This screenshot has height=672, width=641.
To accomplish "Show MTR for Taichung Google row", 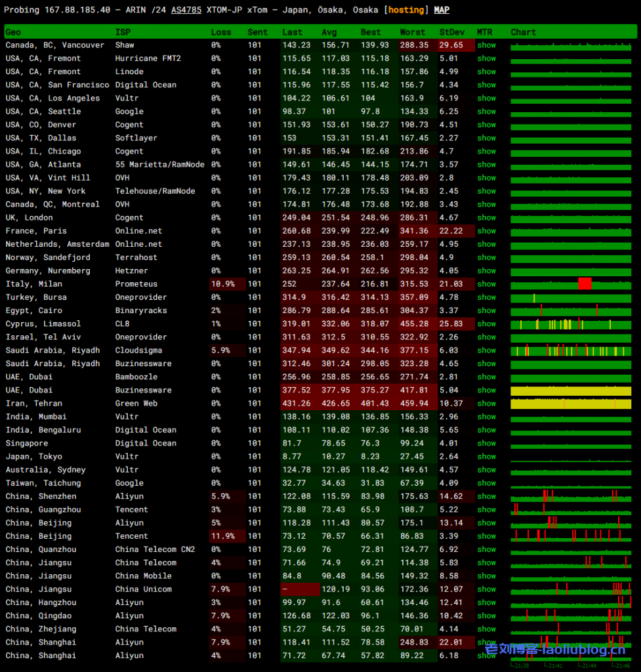I will (486, 484).
